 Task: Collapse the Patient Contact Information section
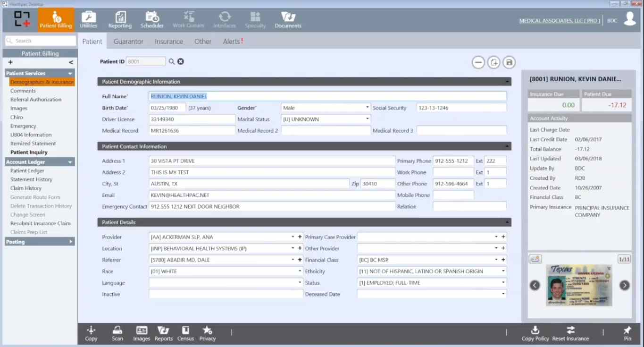[x=507, y=146]
